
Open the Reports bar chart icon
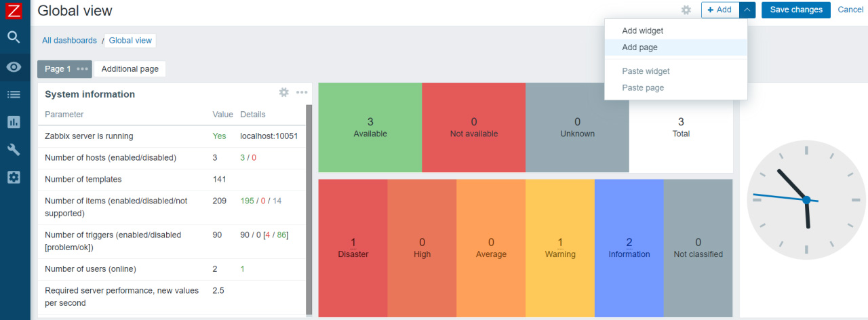click(14, 122)
